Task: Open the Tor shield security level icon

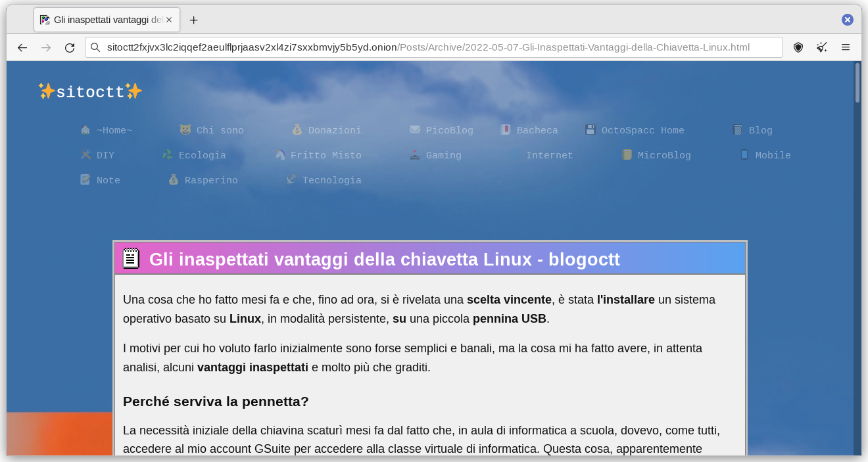Action: pyautogui.click(x=798, y=47)
